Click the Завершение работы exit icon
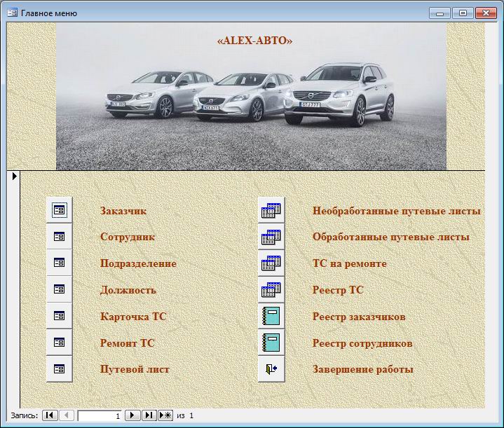The width and height of the screenshot is (504, 428). click(271, 368)
